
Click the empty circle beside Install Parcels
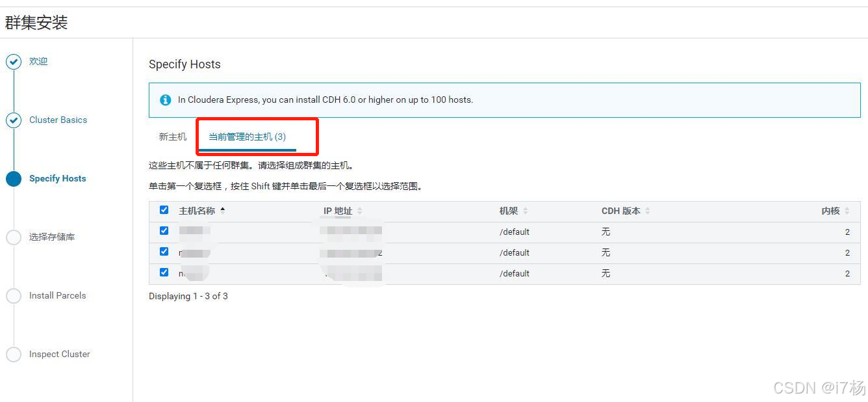coord(14,295)
